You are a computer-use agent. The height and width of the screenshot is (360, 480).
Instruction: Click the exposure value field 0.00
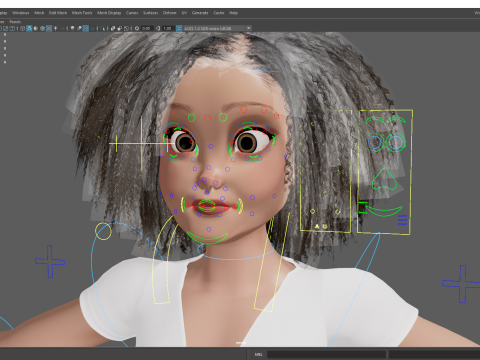coord(147,28)
